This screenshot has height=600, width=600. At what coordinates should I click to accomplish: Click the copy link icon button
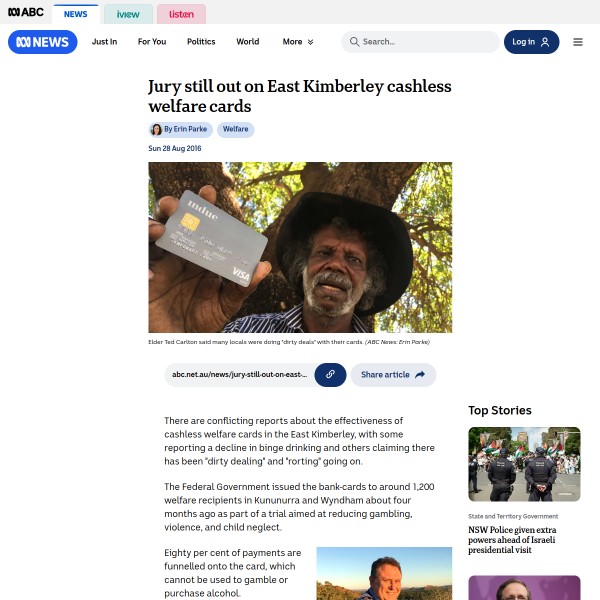[330, 375]
